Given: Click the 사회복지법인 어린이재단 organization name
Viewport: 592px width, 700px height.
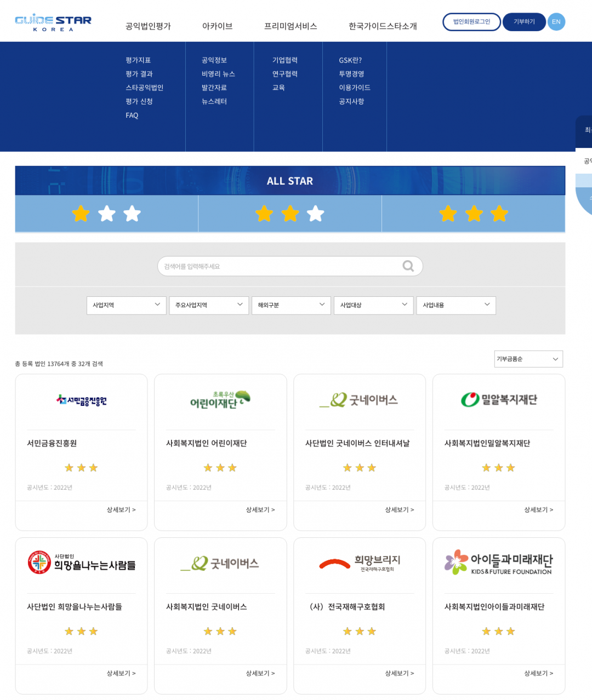Looking at the screenshot, I should [x=207, y=443].
